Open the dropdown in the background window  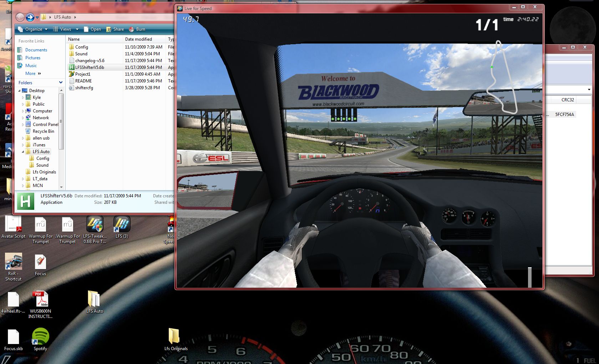tap(589, 90)
